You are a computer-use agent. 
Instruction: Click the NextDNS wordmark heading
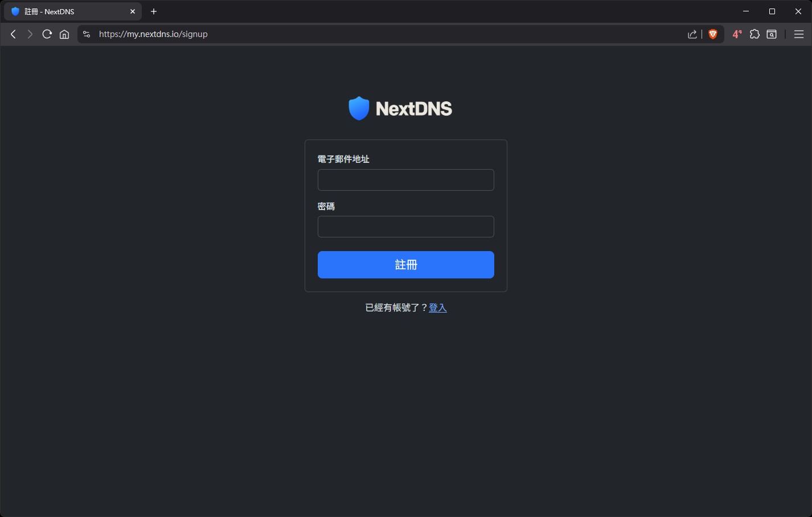click(414, 109)
